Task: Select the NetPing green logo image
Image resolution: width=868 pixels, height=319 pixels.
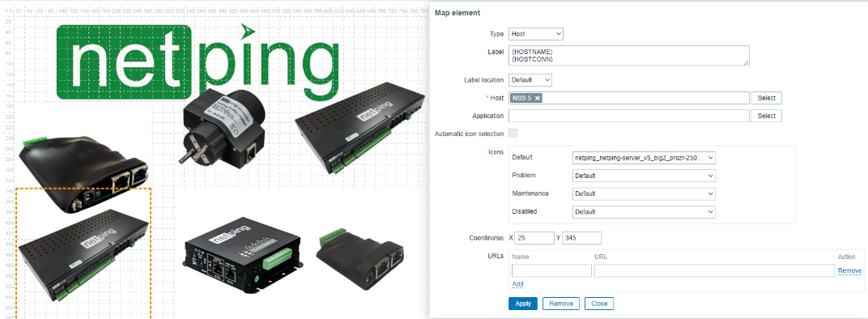Action: [x=197, y=61]
